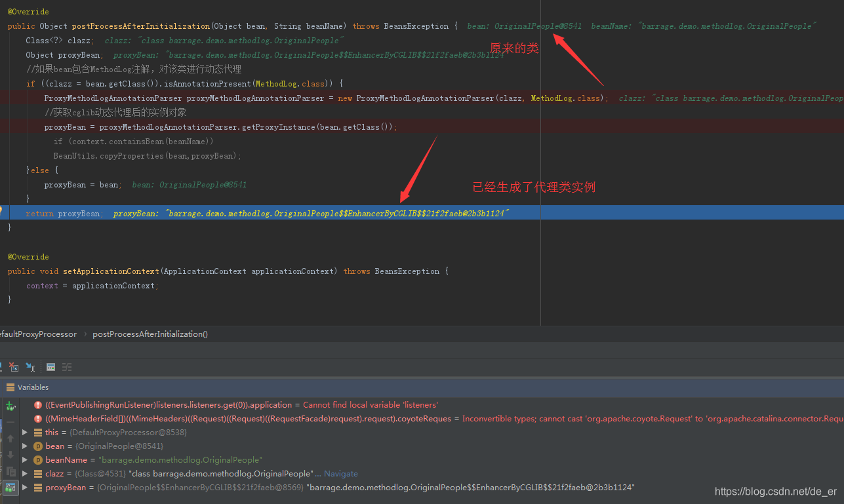
Task: Expand the 'proxyBean' variable node
Action: click(25, 487)
